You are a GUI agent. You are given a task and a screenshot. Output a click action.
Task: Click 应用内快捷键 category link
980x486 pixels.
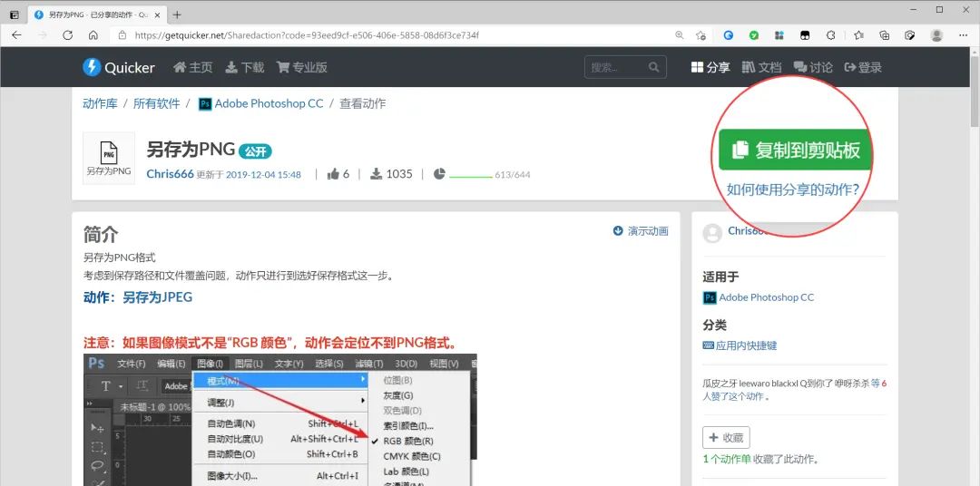pyautogui.click(x=740, y=345)
